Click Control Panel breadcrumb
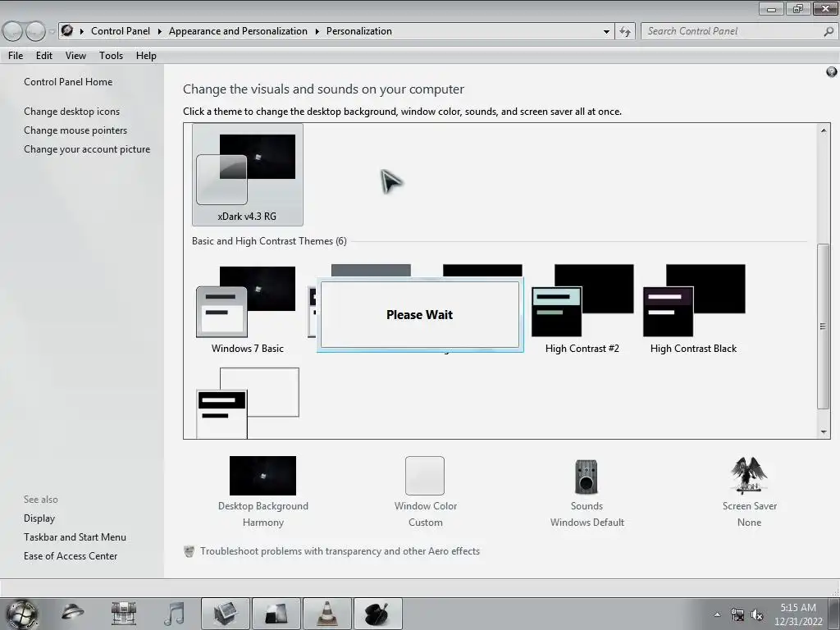 pyautogui.click(x=121, y=32)
